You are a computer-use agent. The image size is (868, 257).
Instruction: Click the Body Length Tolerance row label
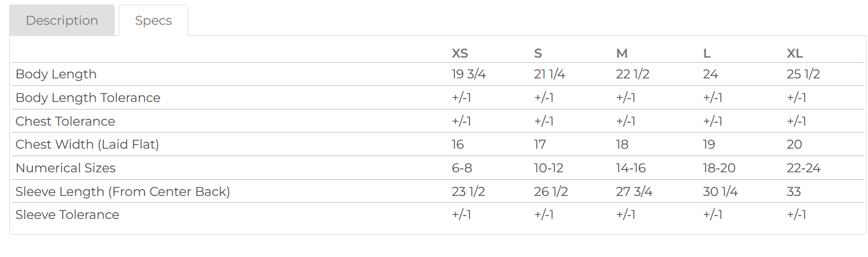88,98
